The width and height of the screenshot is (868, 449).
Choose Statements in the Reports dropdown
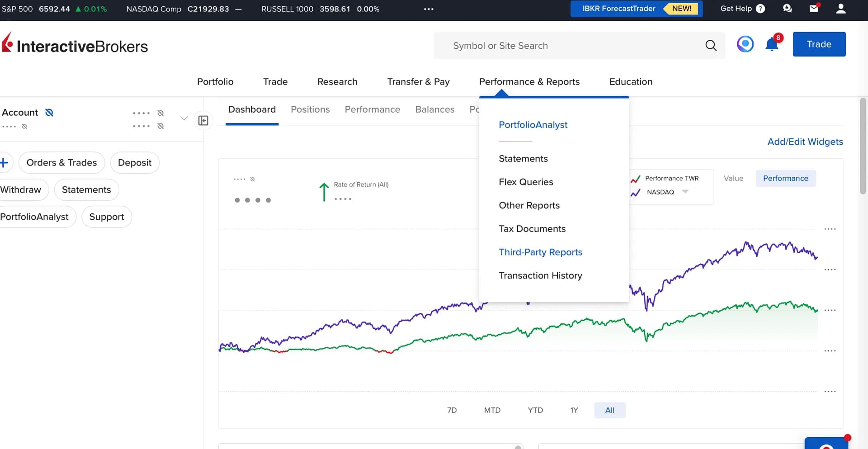coord(523,159)
